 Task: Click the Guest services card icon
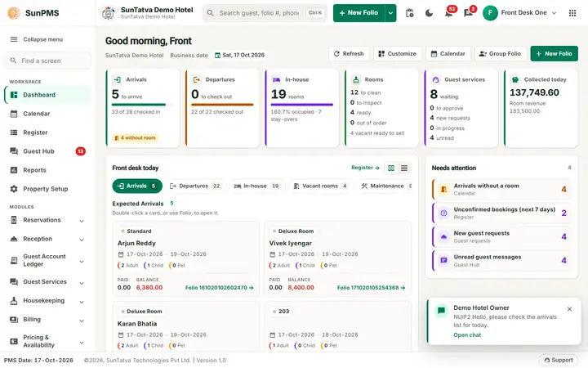[x=436, y=79]
